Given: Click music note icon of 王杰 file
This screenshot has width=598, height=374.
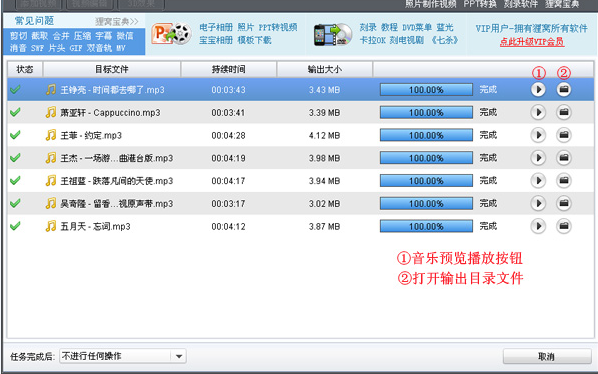Looking at the screenshot, I should (x=51, y=158).
